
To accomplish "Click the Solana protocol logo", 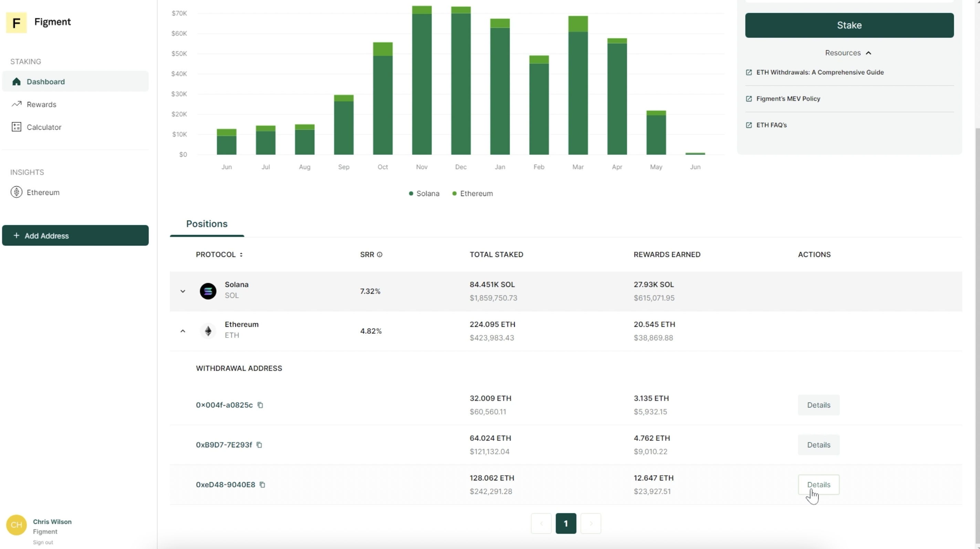I will tap(208, 291).
